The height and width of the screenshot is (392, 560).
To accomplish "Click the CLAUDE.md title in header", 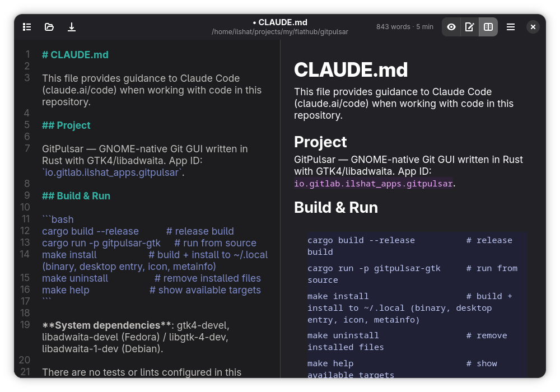I will coord(280,22).
